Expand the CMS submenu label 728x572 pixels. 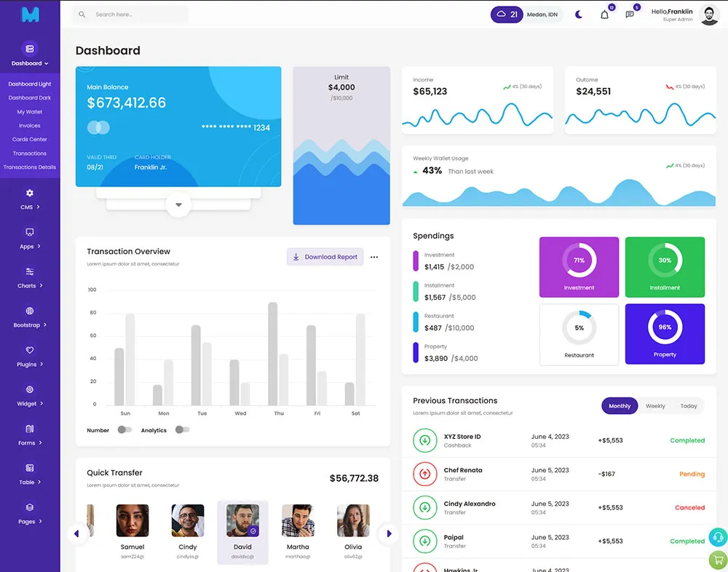click(30, 207)
